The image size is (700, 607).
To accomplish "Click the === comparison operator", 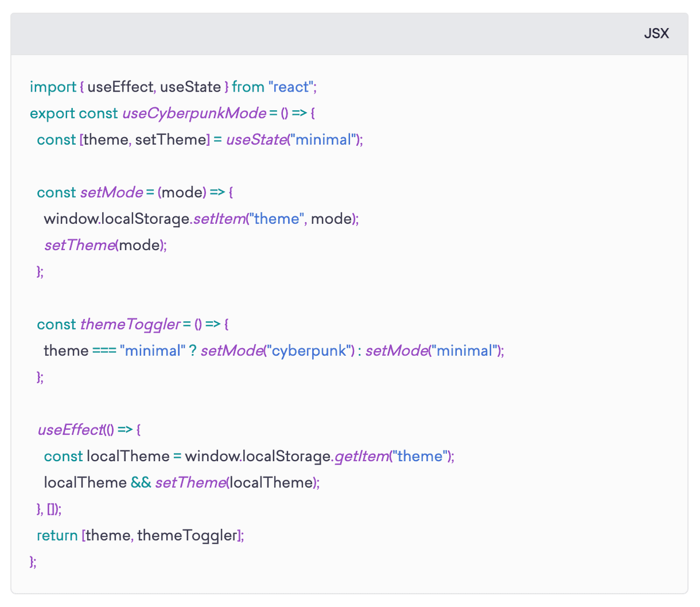I will tap(104, 350).
